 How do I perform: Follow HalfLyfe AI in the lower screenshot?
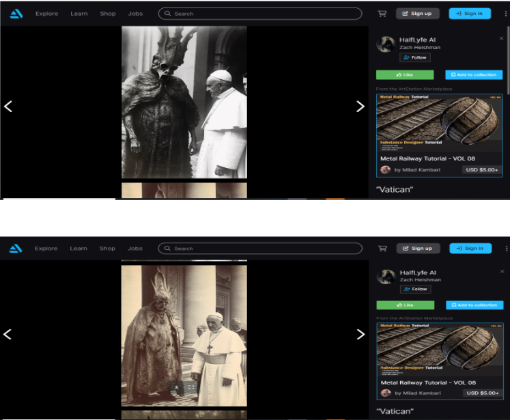pos(415,289)
